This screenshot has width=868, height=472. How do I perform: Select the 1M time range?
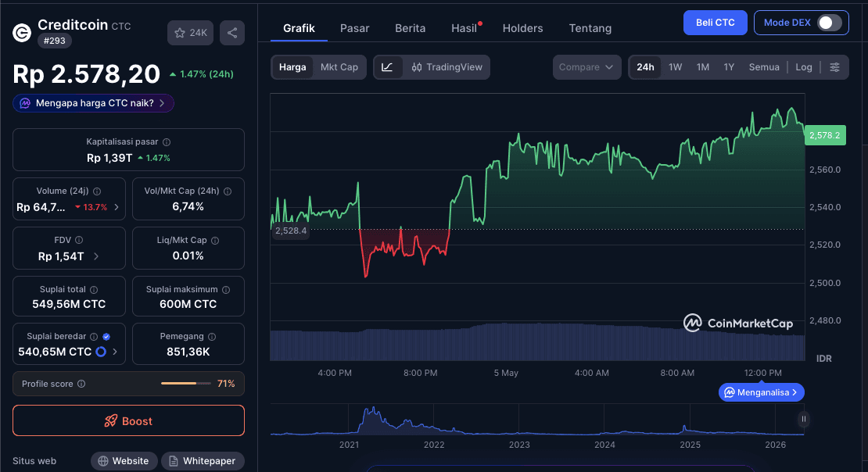(703, 67)
